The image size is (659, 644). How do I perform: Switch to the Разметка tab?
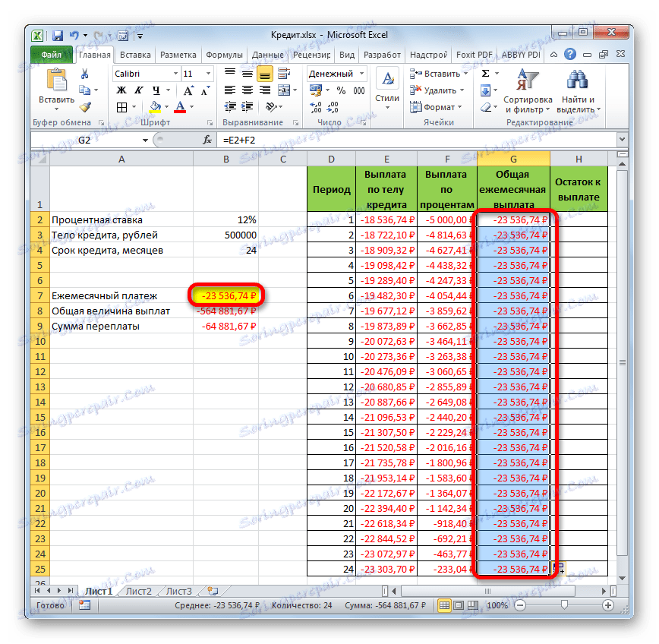(178, 55)
